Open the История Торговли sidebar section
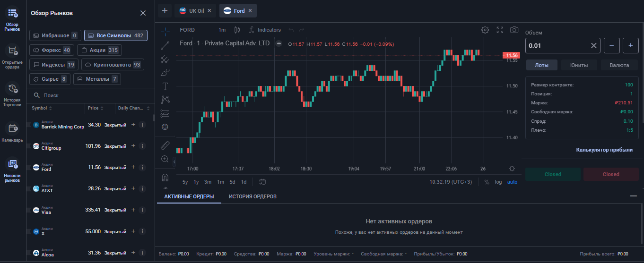 click(x=12, y=94)
